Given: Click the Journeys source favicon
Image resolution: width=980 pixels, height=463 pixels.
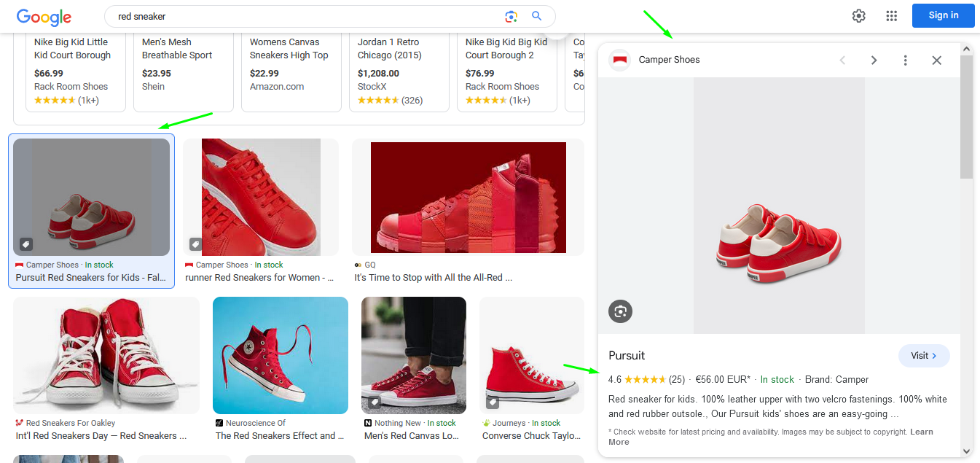Looking at the screenshot, I should (x=486, y=423).
